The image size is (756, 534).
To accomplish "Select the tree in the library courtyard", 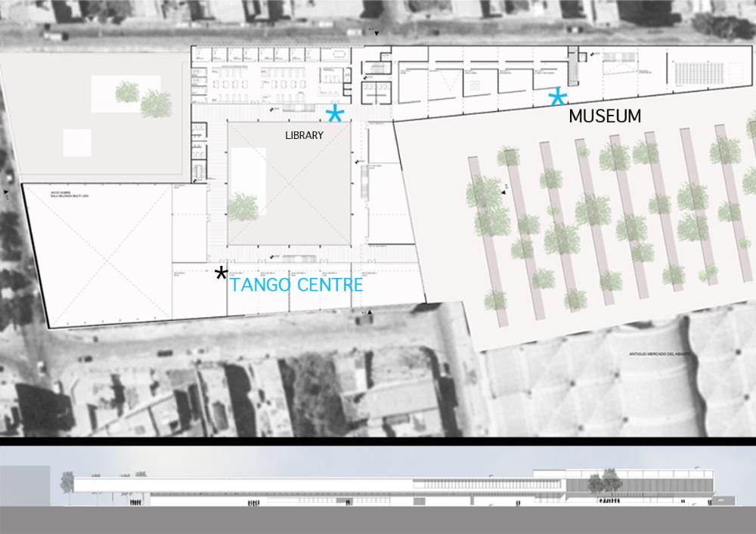I will click(x=243, y=205).
